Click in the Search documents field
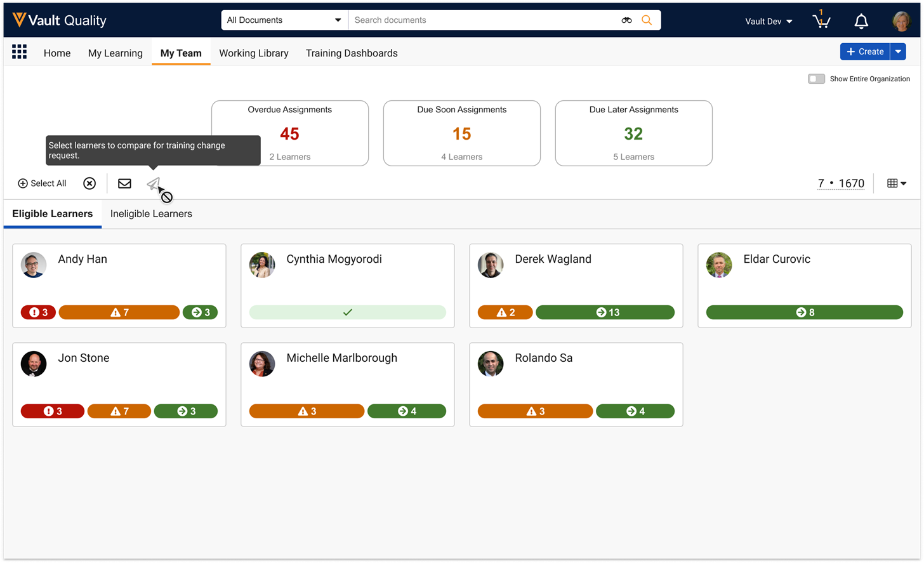This screenshot has width=924, height=563. pyautogui.click(x=482, y=20)
